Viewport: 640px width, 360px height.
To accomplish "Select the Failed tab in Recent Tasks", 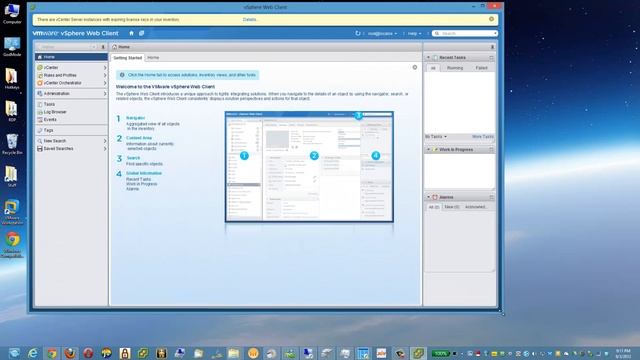I will [481, 68].
